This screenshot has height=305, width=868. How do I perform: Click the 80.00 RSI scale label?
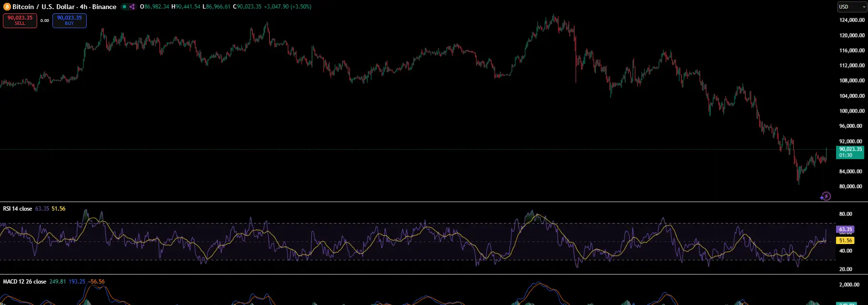click(846, 214)
